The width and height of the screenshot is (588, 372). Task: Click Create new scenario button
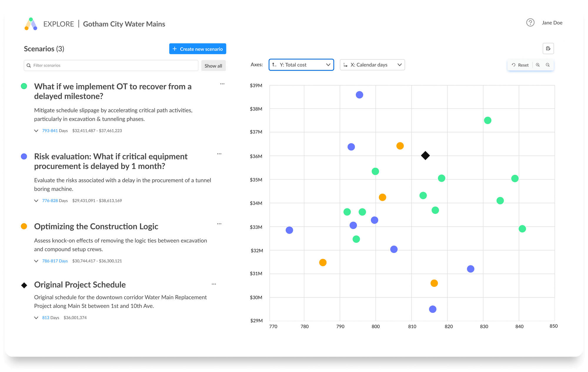coord(198,49)
